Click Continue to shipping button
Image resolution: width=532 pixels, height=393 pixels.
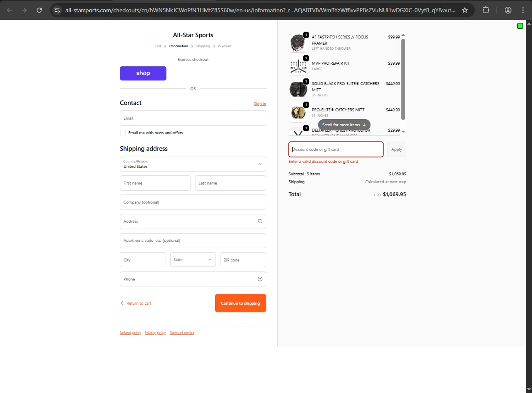pyautogui.click(x=240, y=303)
